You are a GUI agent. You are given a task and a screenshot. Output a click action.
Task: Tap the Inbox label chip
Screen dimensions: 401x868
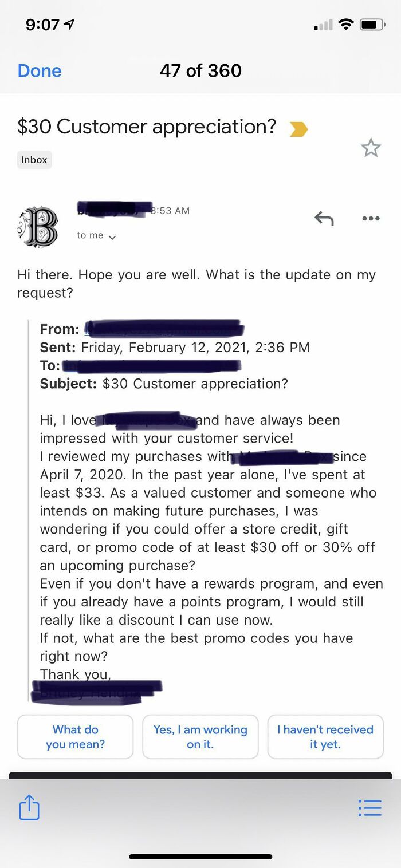tap(34, 160)
